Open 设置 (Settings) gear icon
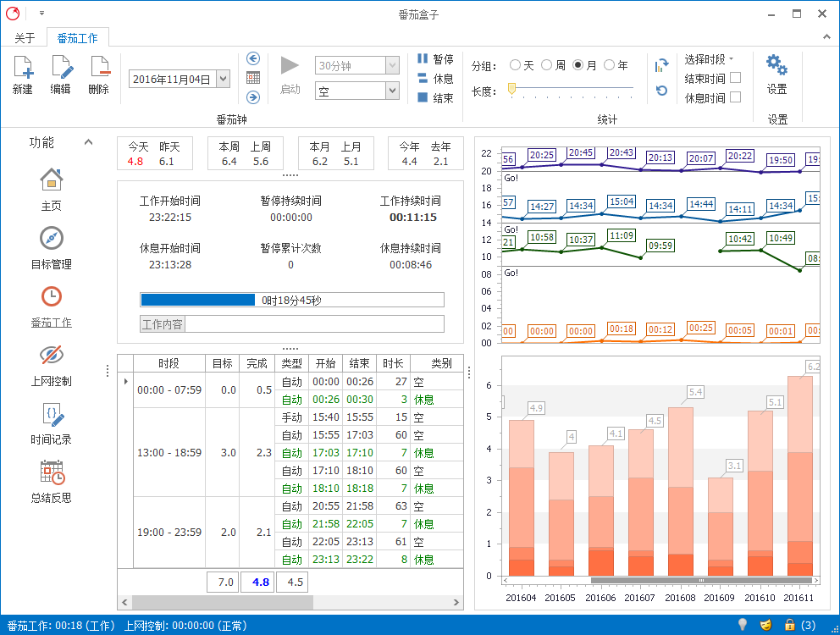 point(776,66)
